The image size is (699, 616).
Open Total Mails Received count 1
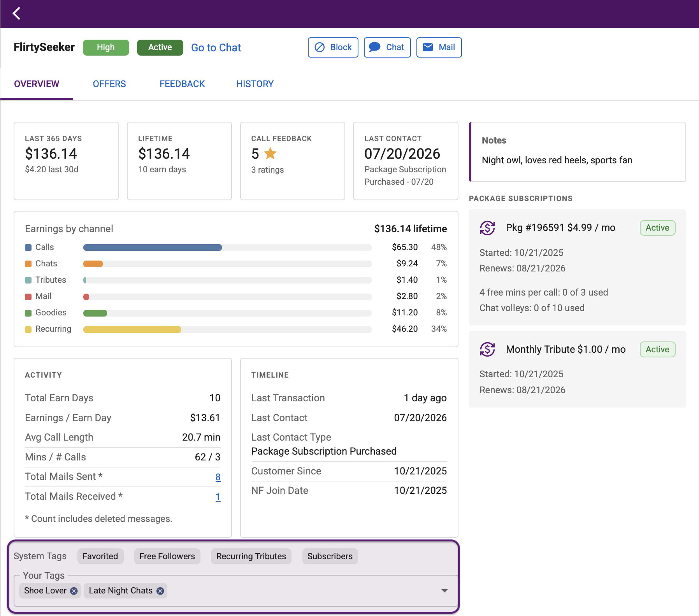(x=218, y=497)
